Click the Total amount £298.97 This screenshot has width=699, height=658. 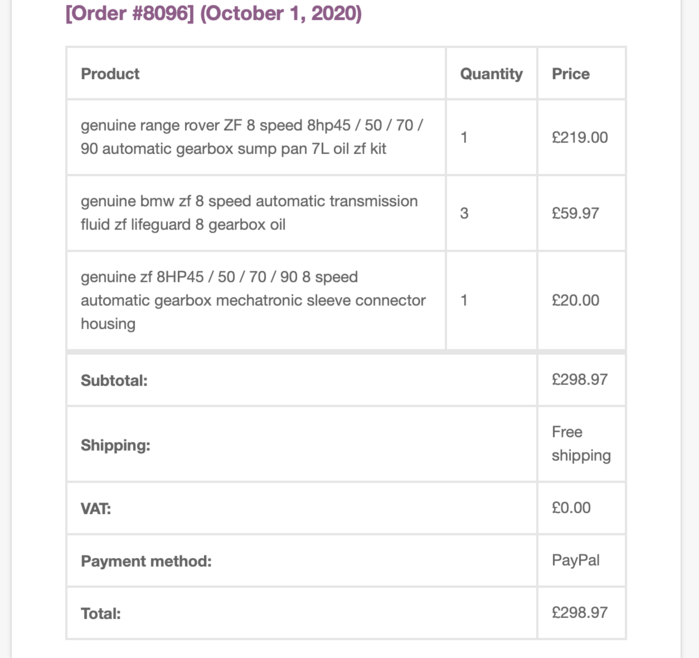[580, 613]
